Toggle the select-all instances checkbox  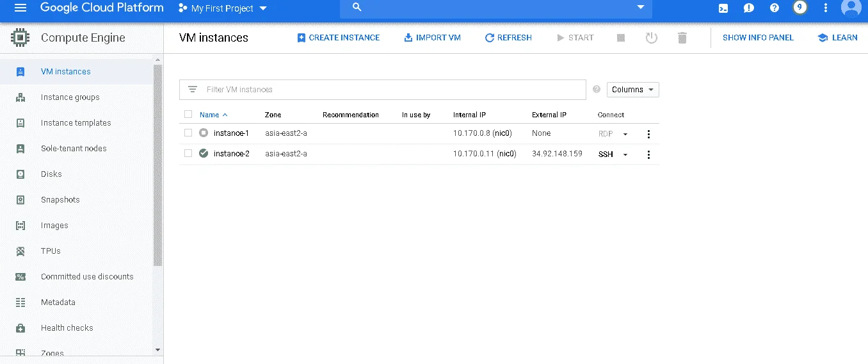[x=188, y=115]
